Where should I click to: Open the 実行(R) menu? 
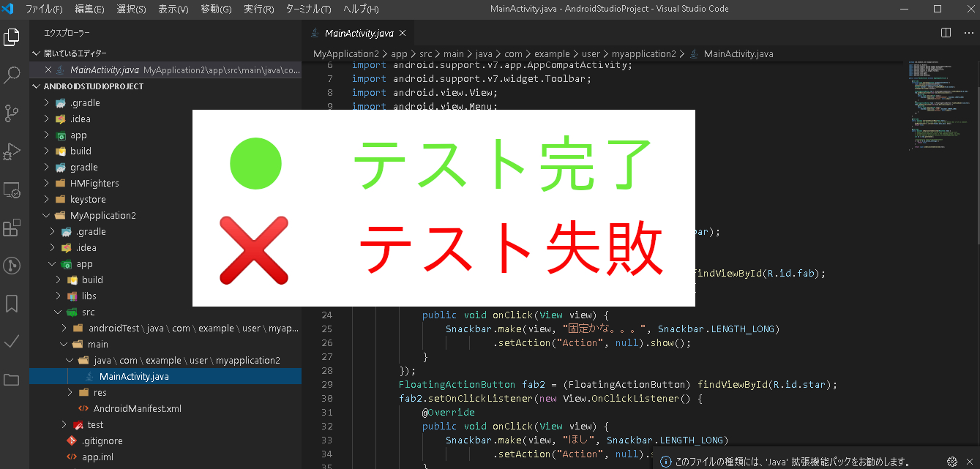[x=258, y=10]
